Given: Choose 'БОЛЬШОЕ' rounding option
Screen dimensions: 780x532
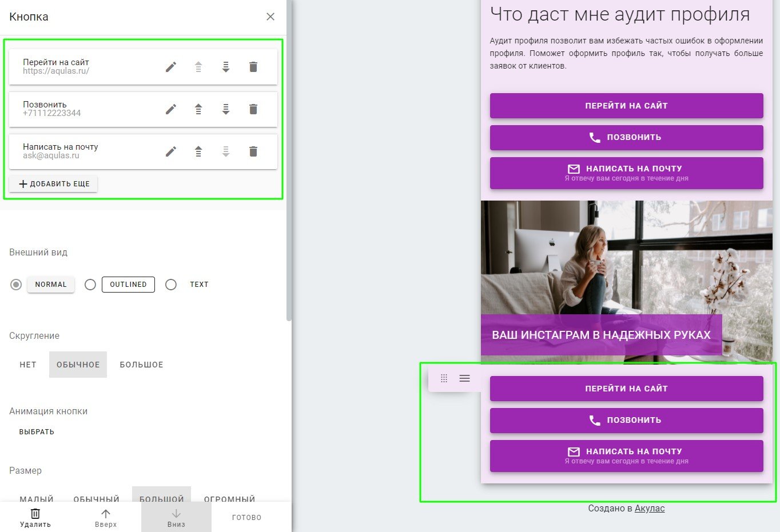Looking at the screenshot, I should pyautogui.click(x=142, y=365).
